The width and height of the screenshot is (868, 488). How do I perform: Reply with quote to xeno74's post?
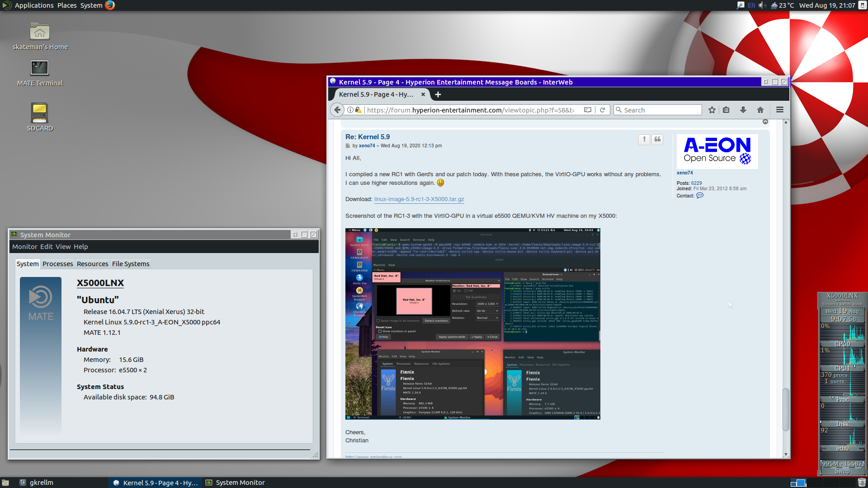658,140
